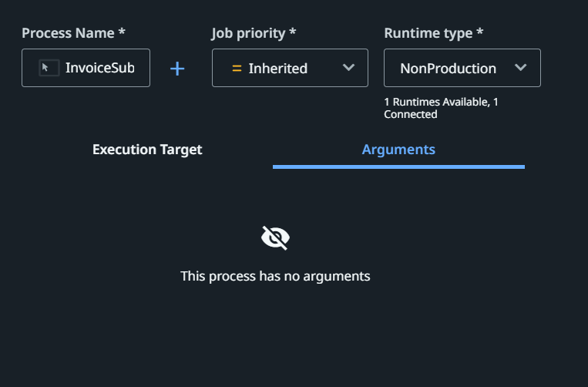Click the orange equals priority icon
This screenshot has width=588, height=387.
click(237, 69)
